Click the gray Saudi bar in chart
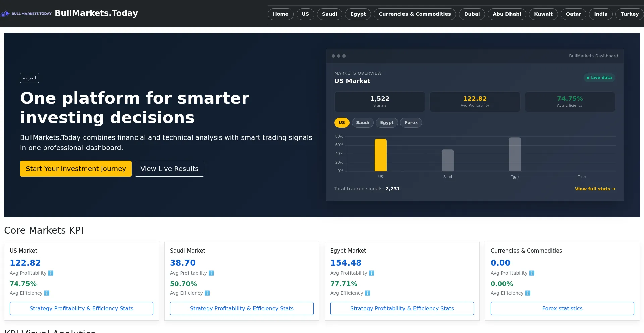 tap(448, 160)
